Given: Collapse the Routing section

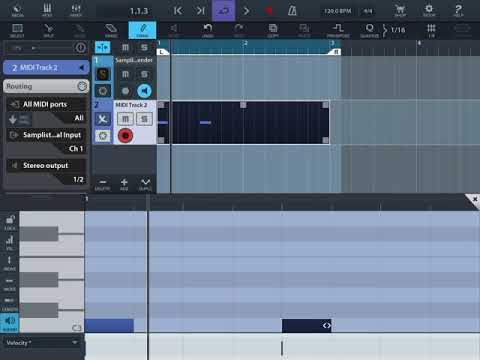Looking at the screenshot, I should pyautogui.click(x=46, y=86).
